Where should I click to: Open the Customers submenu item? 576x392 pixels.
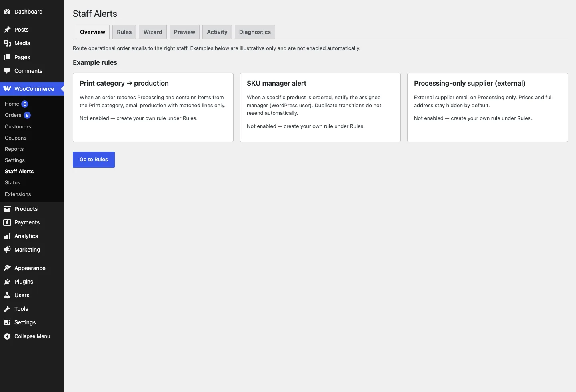click(x=18, y=126)
